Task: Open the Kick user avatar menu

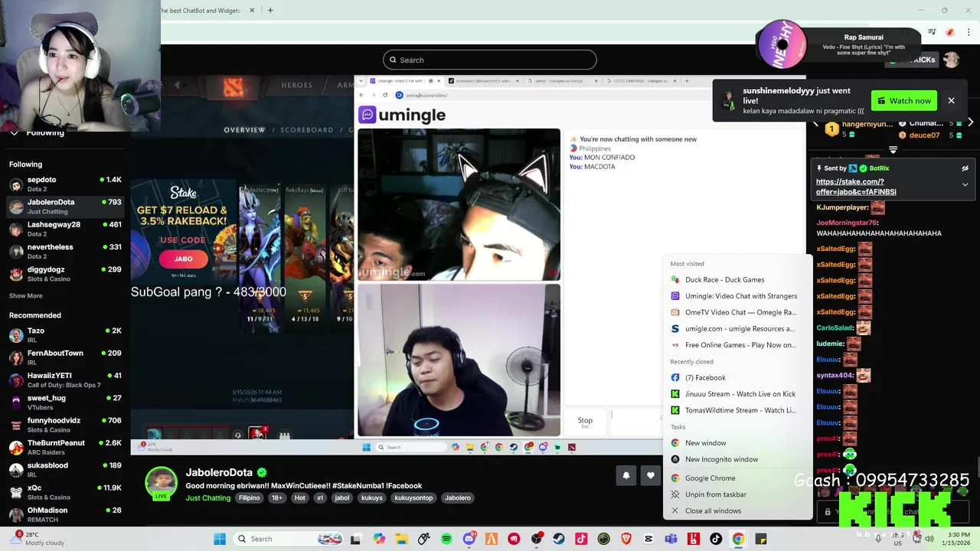Action: pyautogui.click(x=951, y=60)
